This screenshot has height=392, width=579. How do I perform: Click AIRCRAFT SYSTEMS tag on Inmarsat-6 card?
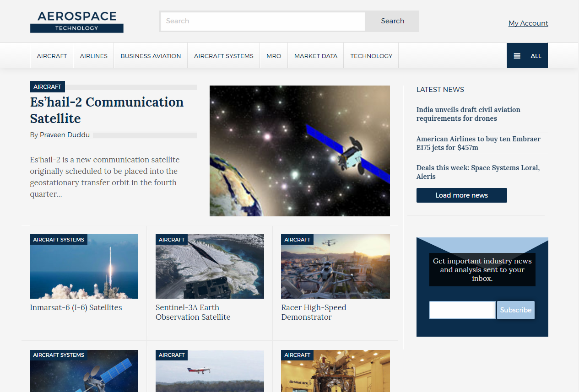coord(59,240)
